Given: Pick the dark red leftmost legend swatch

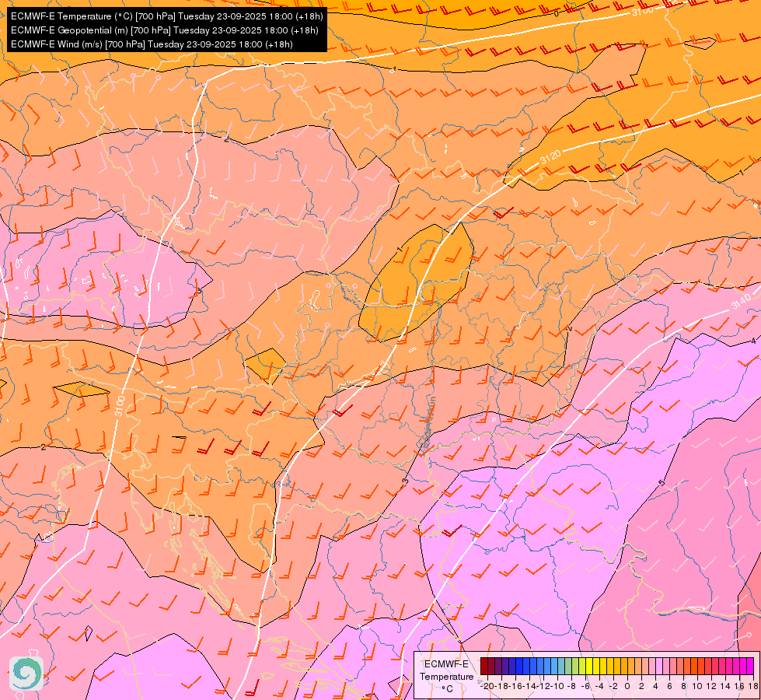Looking at the screenshot, I should coord(483,666).
